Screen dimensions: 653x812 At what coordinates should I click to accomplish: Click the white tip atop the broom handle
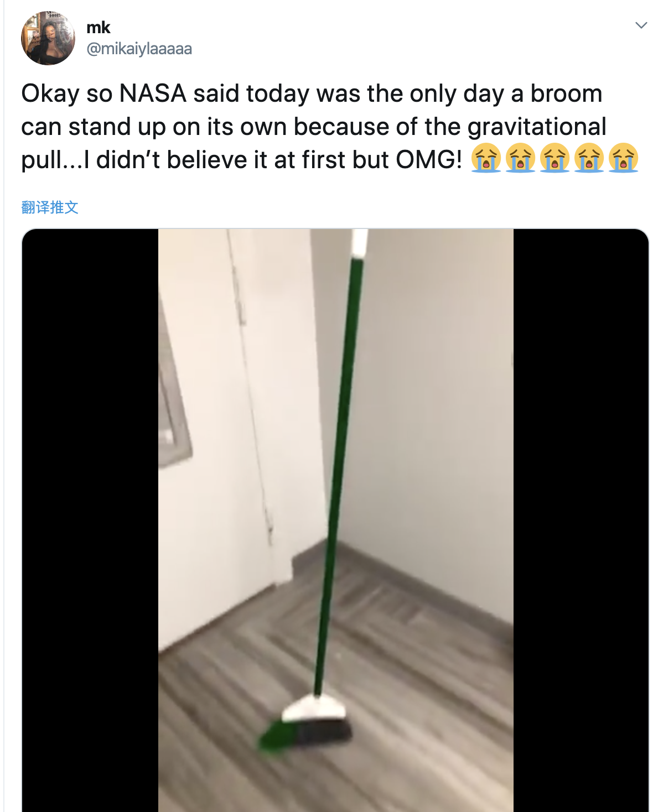point(360,243)
